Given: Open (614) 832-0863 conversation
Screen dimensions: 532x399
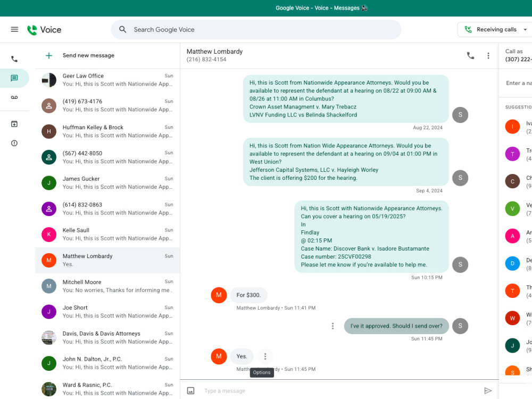Looking at the screenshot, I should click(107, 209).
